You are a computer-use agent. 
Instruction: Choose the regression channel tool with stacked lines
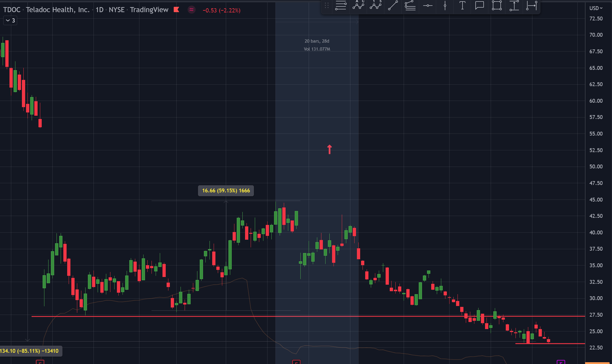(x=410, y=5)
